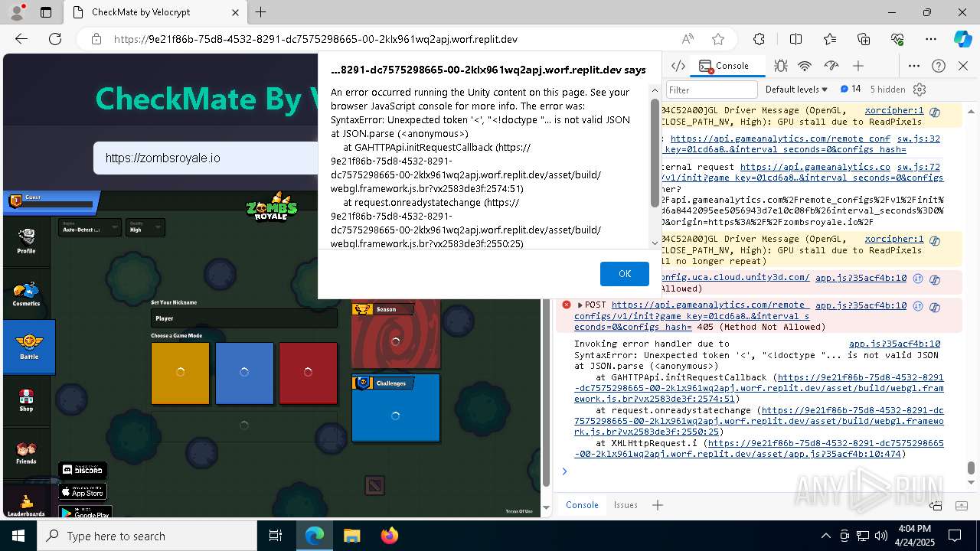980x551 pixels.
Task: Open the Windows Start menu
Action: click(x=18, y=536)
